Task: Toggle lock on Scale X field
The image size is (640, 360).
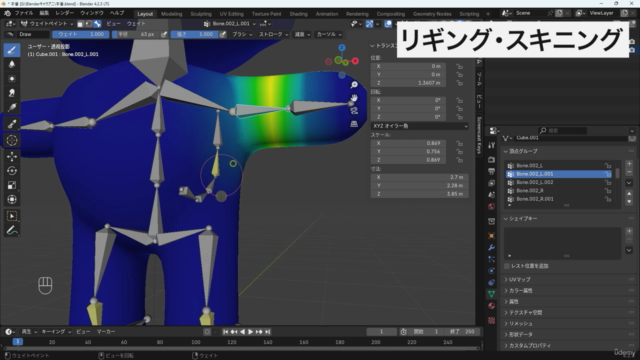Action: [x=460, y=143]
